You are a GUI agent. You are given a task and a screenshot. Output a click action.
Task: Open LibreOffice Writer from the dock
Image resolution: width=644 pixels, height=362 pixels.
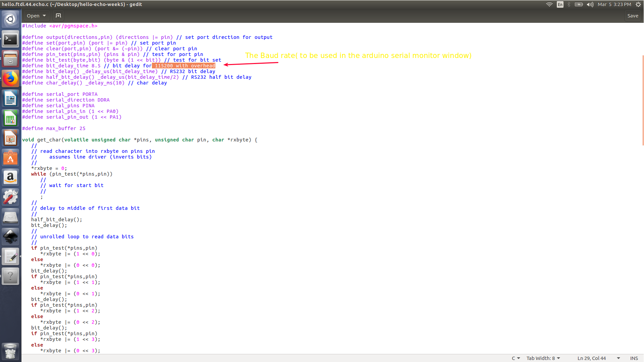point(10,99)
